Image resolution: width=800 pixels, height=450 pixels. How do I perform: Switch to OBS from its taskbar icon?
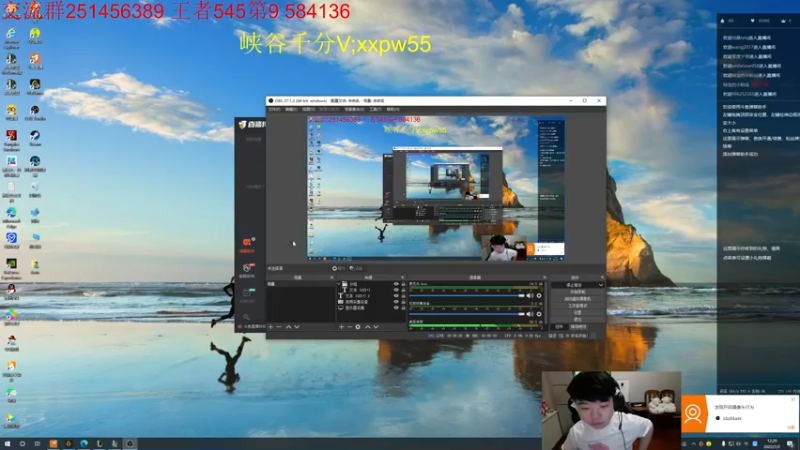(x=130, y=444)
